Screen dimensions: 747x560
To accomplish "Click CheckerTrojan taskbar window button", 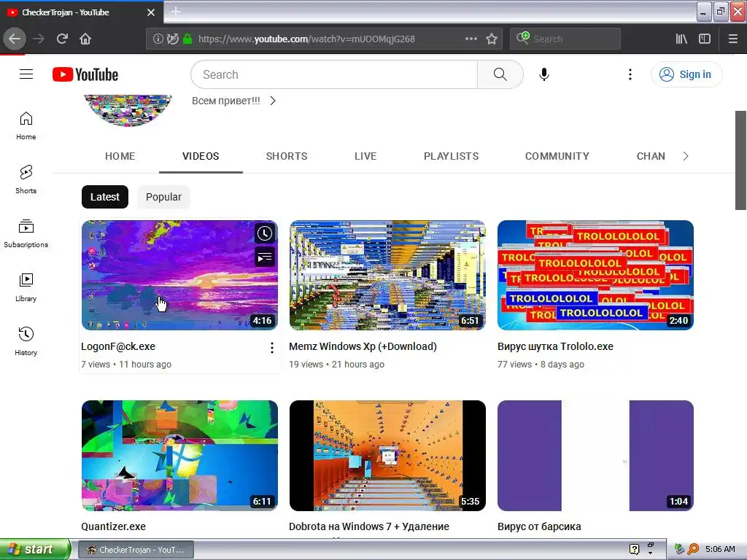I will point(136,550).
